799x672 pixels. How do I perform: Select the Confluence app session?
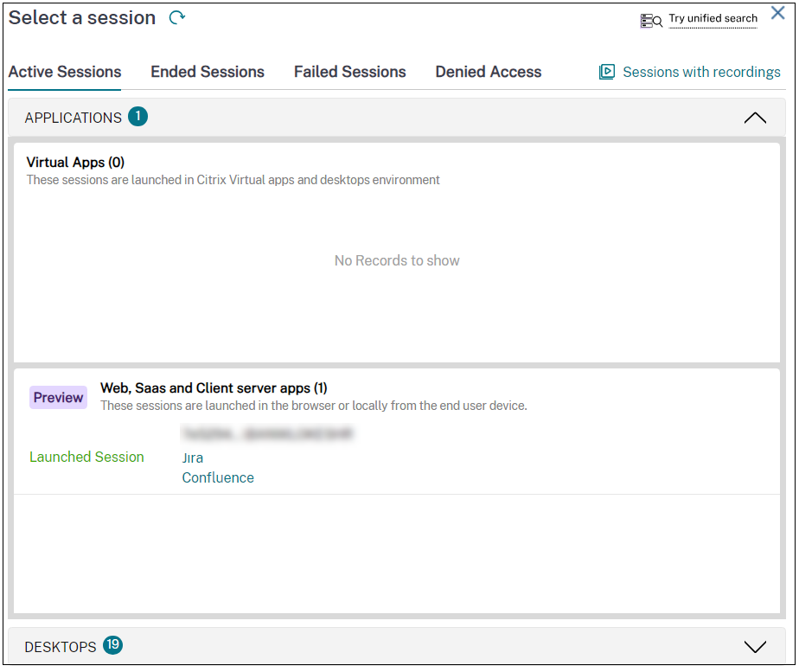(x=218, y=478)
